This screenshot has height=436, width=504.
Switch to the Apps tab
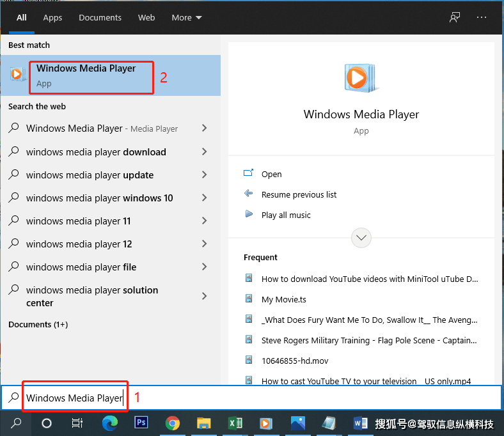click(52, 18)
